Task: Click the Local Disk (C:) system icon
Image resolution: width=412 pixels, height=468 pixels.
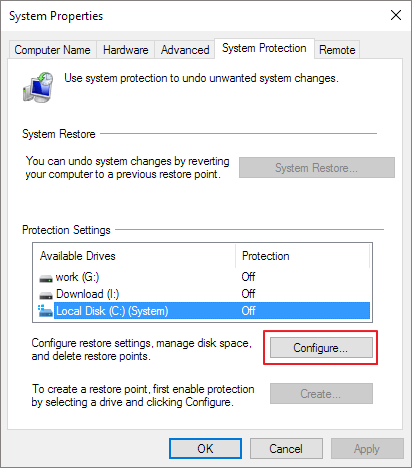Action: 45,311
